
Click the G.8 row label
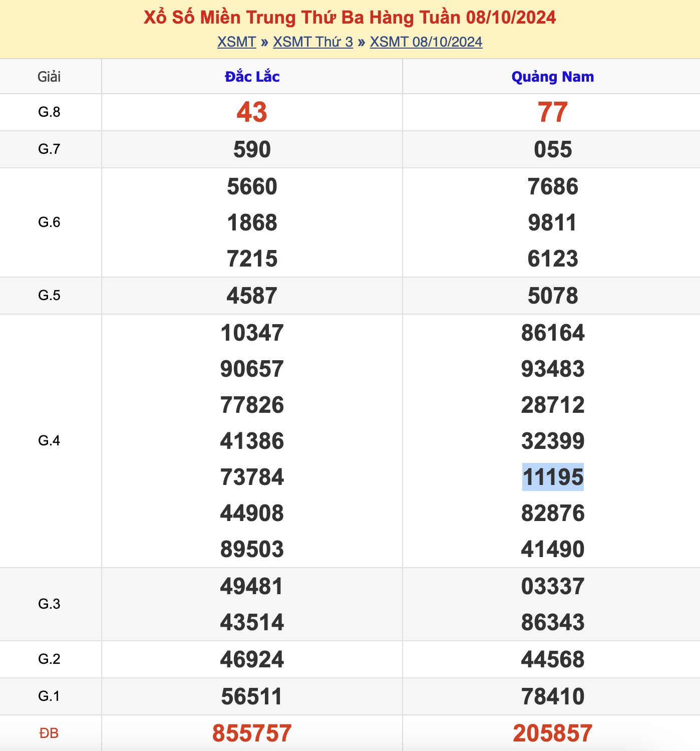click(49, 112)
